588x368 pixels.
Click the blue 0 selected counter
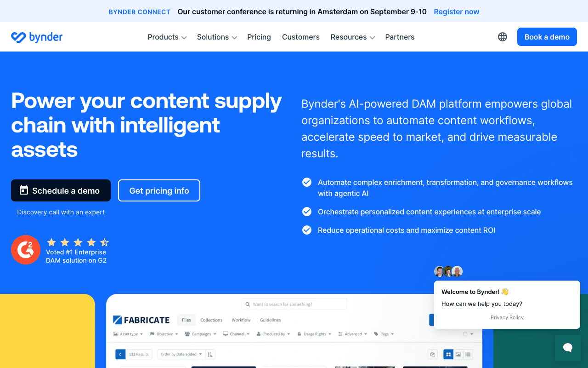coord(120,354)
